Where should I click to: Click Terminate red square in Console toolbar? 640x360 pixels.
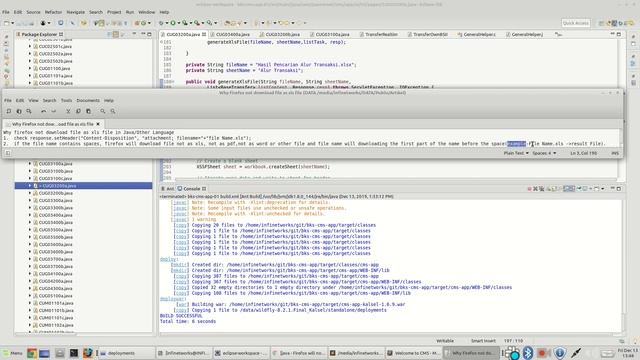[x=529, y=189]
